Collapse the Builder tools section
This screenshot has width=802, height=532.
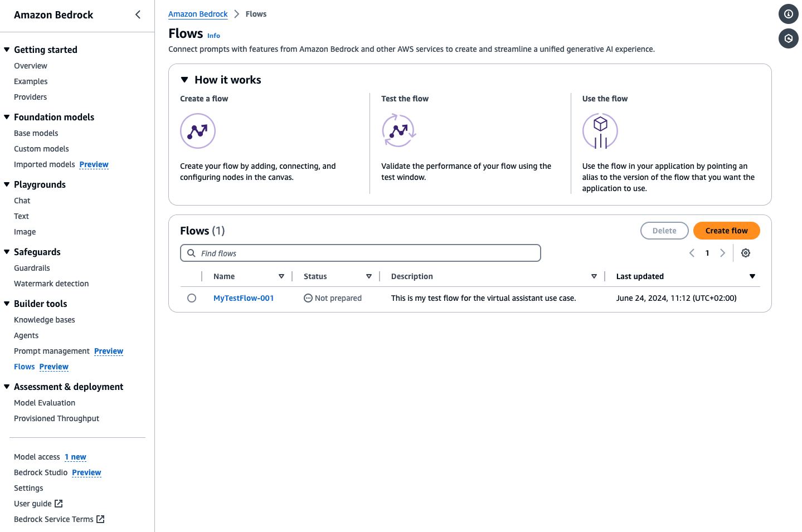click(7, 304)
